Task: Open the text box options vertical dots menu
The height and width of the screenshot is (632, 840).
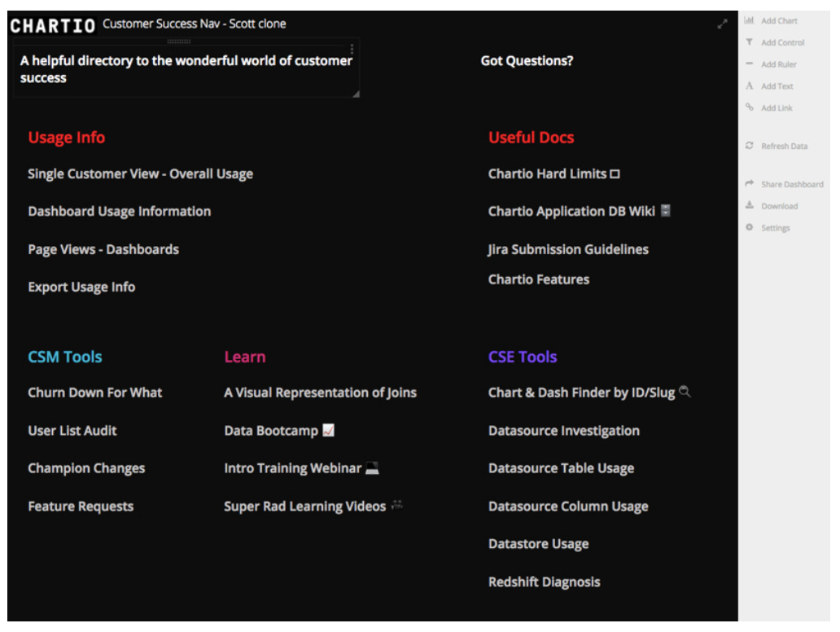Action: click(x=352, y=50)
